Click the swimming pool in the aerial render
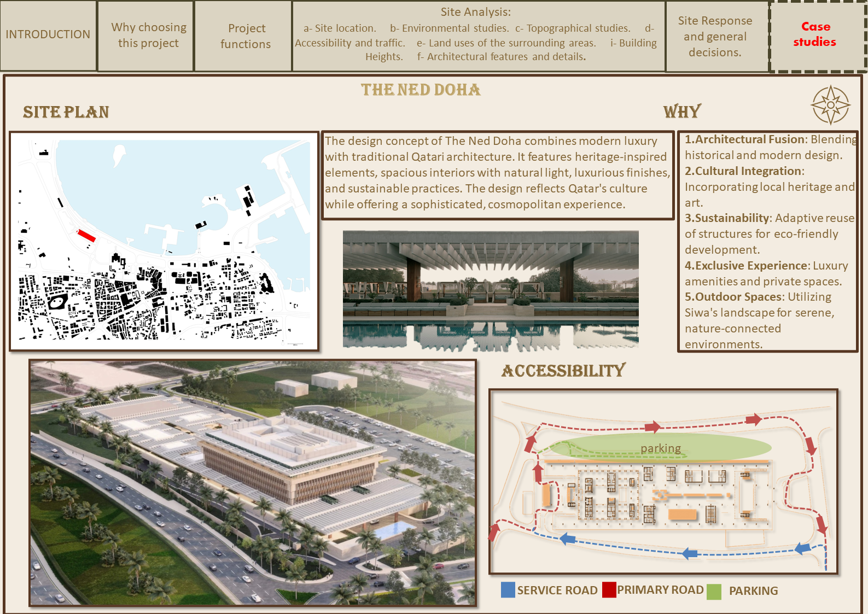 [x=393, y=529]
